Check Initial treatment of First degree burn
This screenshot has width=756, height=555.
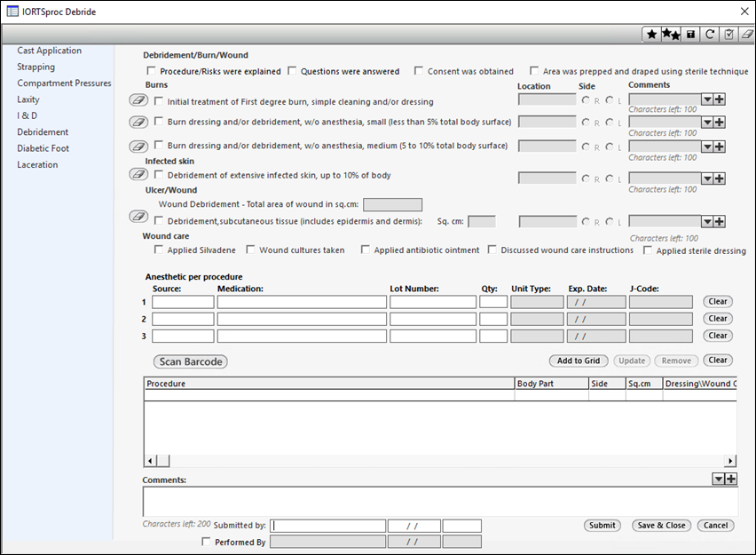point(158,101)
